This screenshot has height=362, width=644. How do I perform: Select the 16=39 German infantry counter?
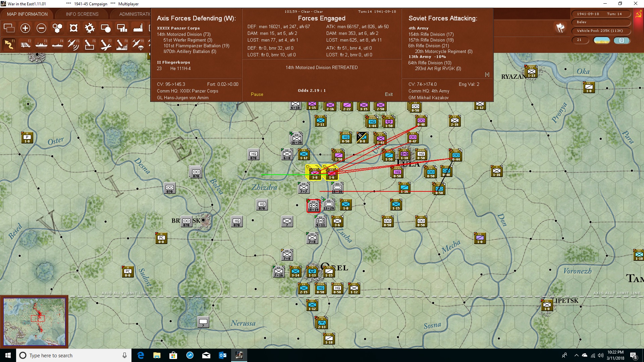(297, 138)
